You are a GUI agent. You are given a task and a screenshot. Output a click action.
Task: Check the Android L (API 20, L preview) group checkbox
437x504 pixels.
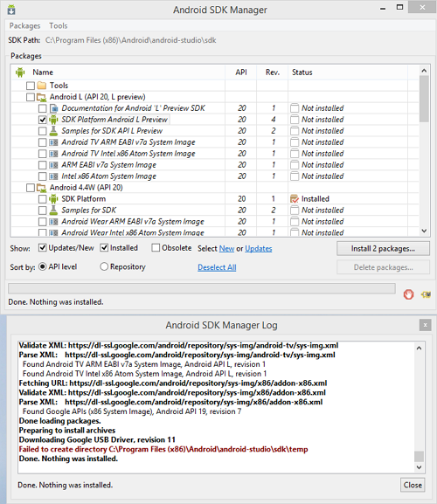pyautogui.click(x=31, y=97)
